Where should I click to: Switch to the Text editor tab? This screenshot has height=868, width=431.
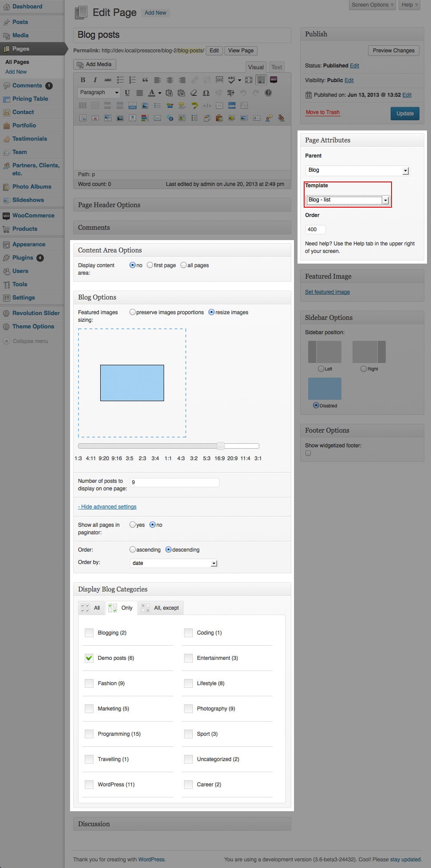[x=277, y=67]
